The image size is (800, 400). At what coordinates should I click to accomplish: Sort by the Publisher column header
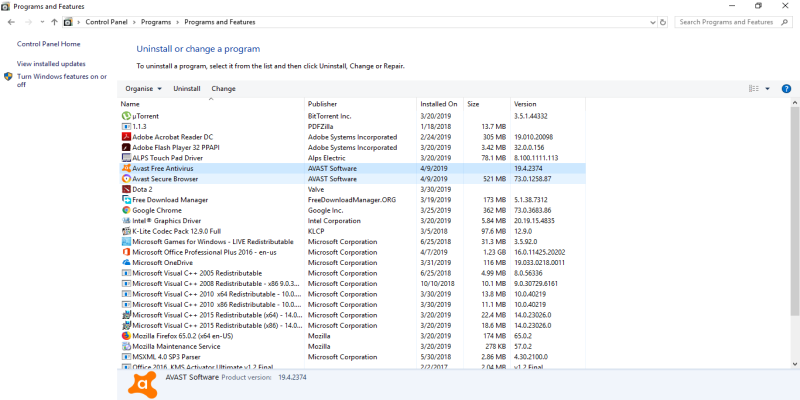[360, 104]
